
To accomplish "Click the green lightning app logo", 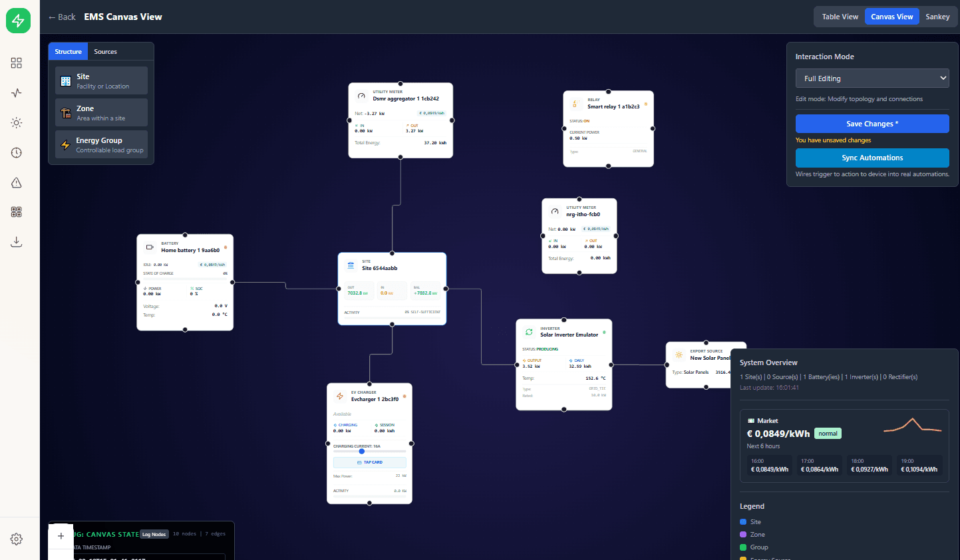I will [x=18, y=20].
